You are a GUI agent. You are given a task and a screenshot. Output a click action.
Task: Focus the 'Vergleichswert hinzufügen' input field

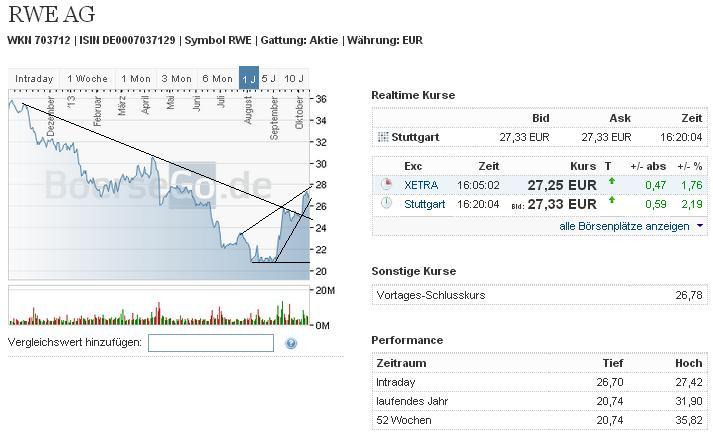(x=210, y=343)
